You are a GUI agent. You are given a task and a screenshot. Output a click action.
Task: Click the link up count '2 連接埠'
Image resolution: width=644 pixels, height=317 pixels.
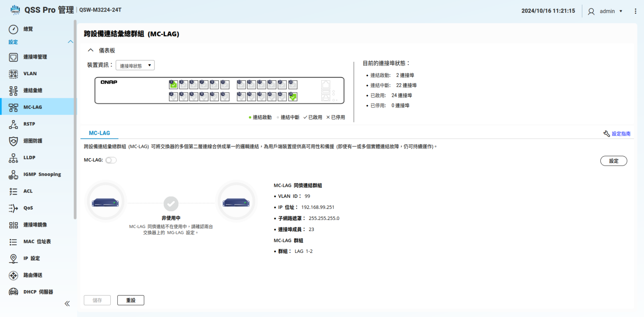point(405,75)
